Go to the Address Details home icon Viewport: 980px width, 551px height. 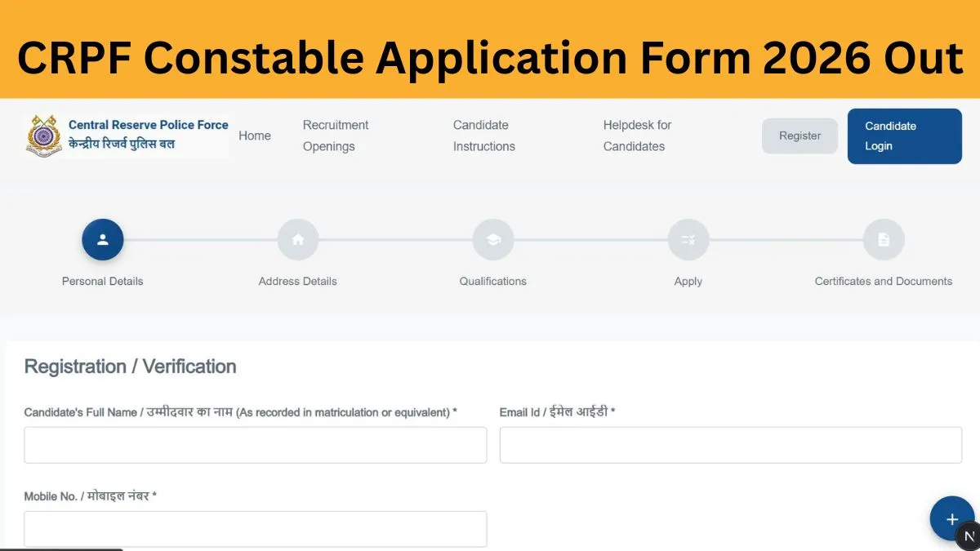[298, 240]
